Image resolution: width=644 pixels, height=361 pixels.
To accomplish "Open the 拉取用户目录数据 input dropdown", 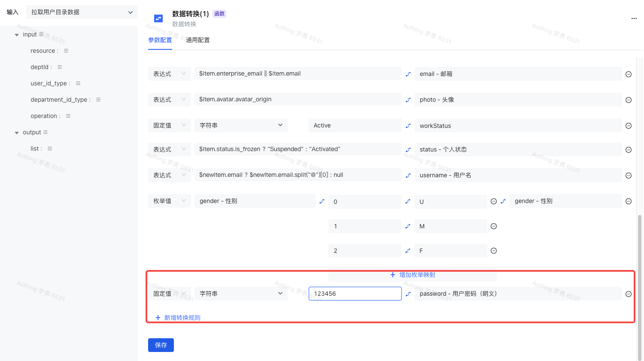I will point(82,12).
